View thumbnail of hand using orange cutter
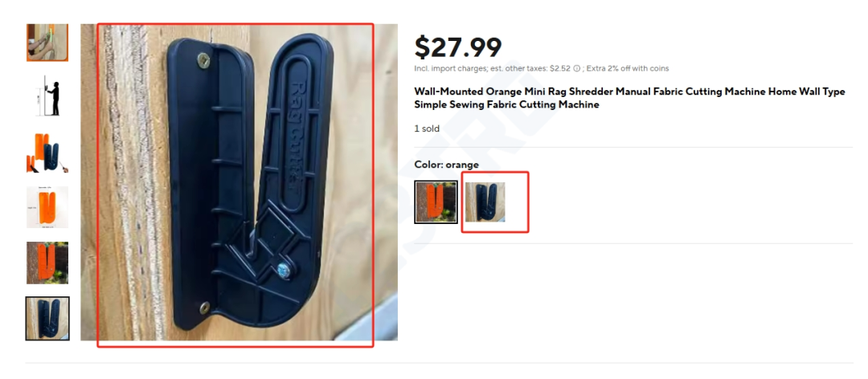 coord(47,42)
